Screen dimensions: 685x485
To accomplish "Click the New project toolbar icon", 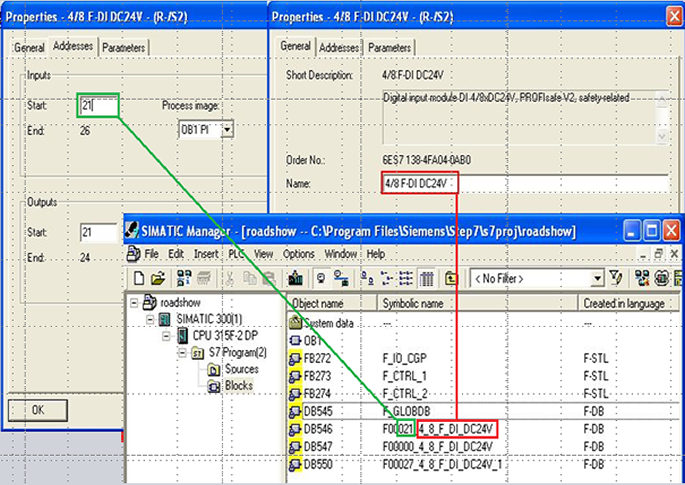I will 139,278.
